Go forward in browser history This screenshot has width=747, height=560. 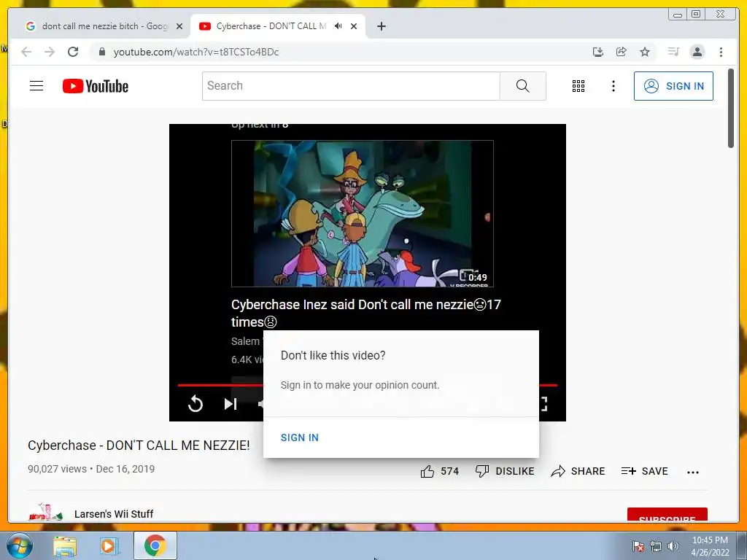pyautogui.click(x=50, y=52)
